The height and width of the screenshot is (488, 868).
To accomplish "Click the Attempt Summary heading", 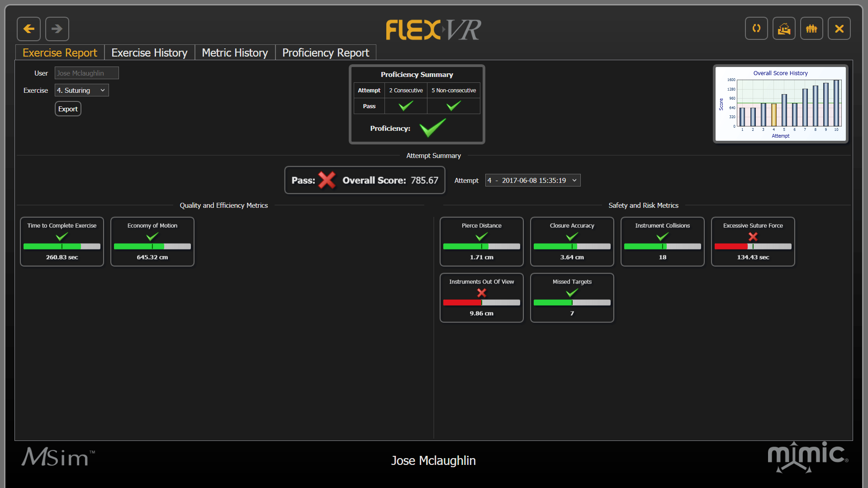I will [x=433, y=156].
